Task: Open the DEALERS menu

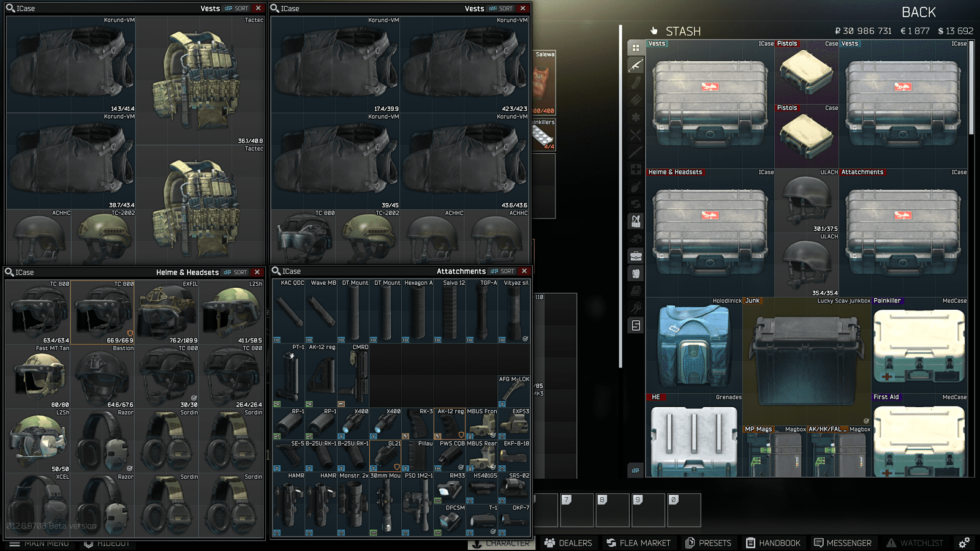Action: 568,543
